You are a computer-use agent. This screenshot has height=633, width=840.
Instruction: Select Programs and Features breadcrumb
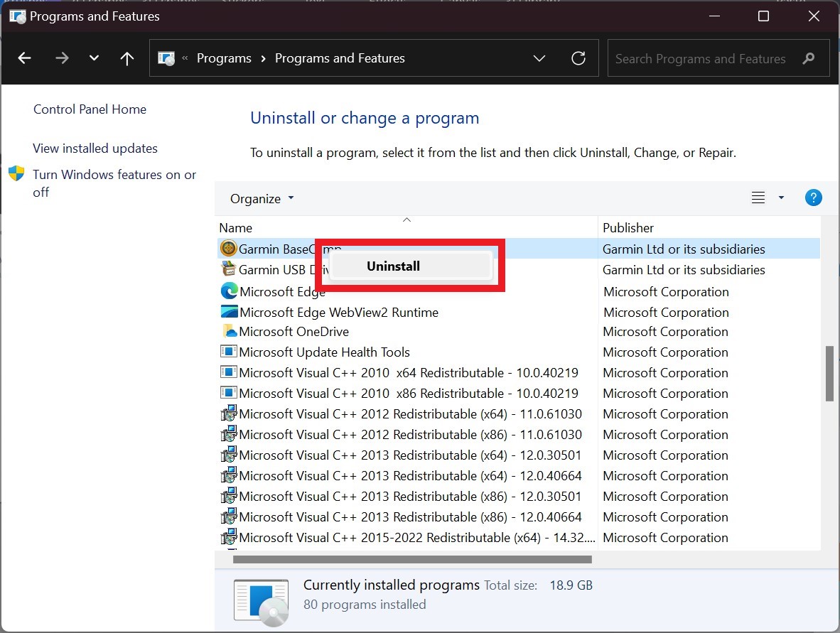(340, 58)
